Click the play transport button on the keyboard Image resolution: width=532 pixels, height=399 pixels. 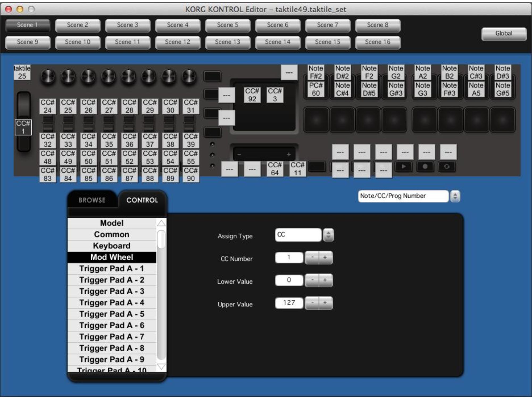click(404, 167)
